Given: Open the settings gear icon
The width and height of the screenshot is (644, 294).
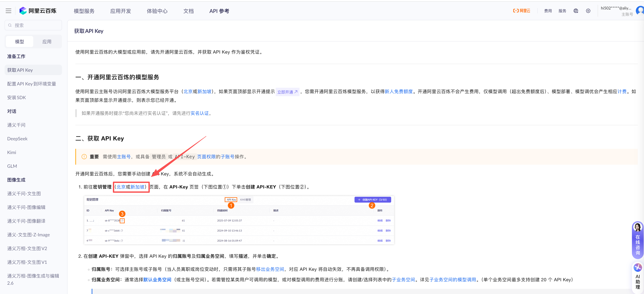Looking at the screenshot, I should [588, 11].
